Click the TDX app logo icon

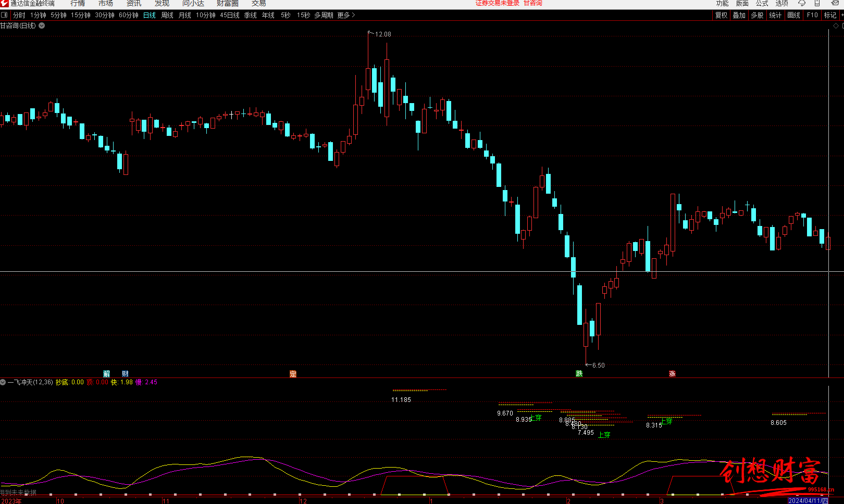(x=5, y=3)
